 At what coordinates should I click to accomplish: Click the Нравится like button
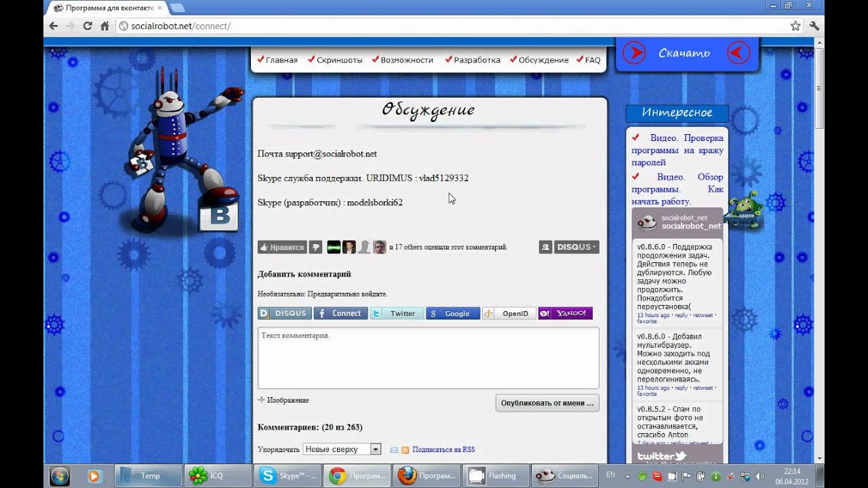(x=282, y=247)
